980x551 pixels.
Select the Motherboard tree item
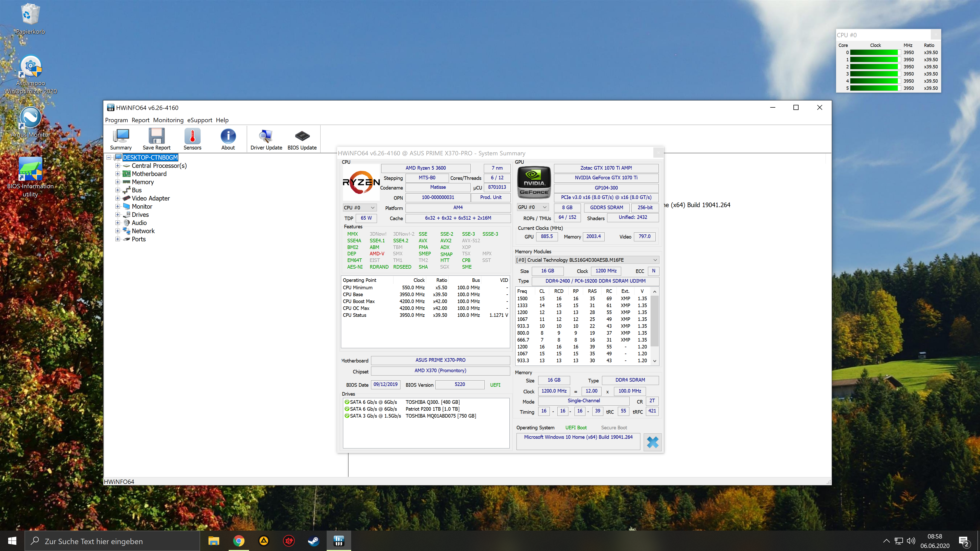pos(149,174)
